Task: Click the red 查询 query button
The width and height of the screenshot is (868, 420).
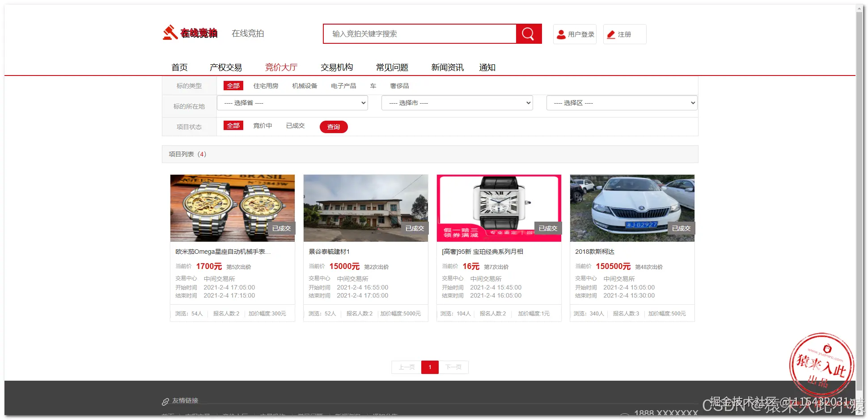Action: pos(333,127)
